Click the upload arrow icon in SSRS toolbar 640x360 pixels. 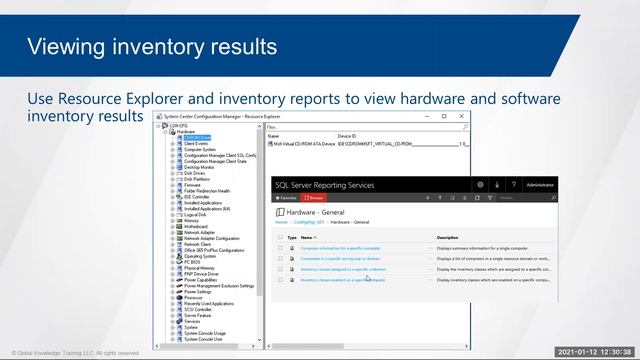(x=440, y=198)
